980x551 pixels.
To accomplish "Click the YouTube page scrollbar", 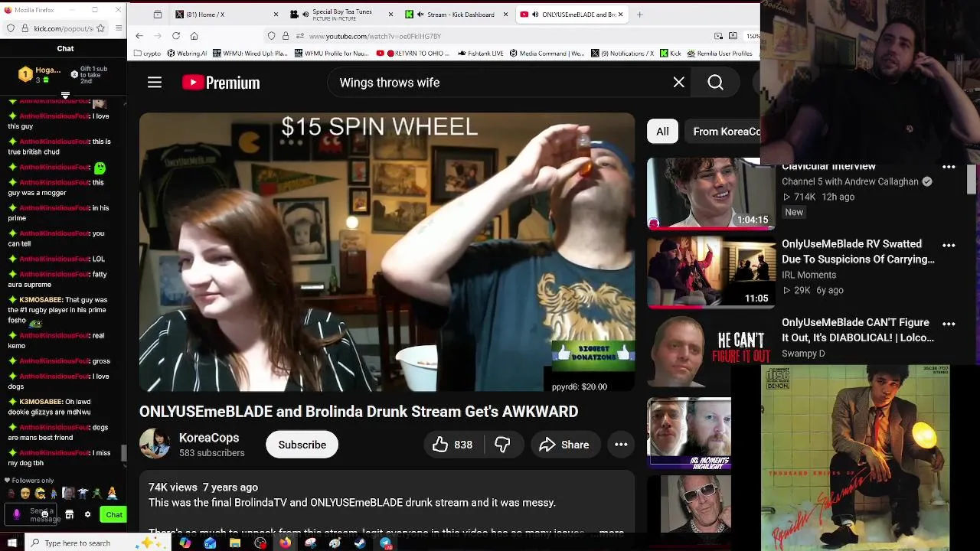I will coord(972,181).
